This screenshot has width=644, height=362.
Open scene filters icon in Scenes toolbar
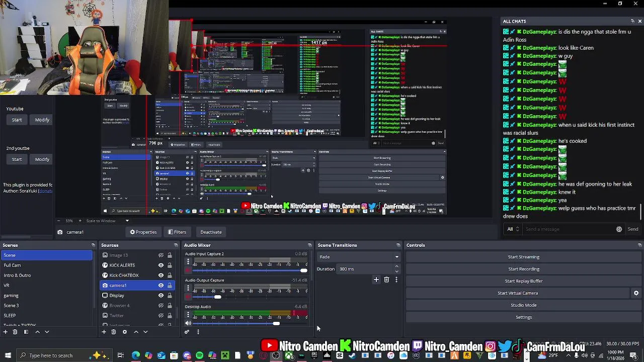[x=26, y=332]
